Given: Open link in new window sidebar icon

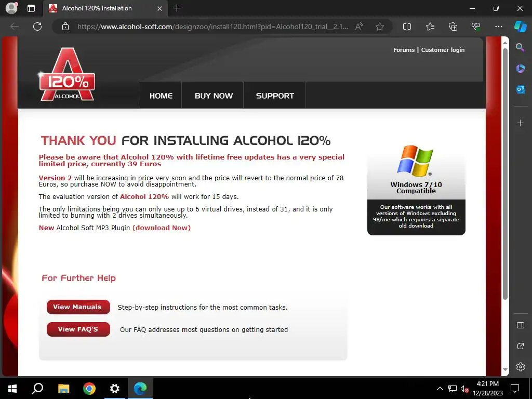Looking at the screenshot, I should pos(520,346).
